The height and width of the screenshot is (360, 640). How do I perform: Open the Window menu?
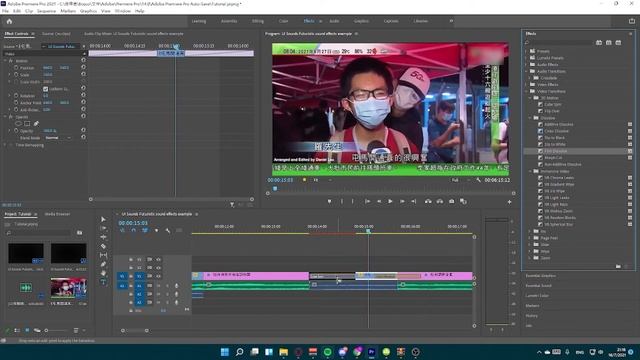[122, 11]
